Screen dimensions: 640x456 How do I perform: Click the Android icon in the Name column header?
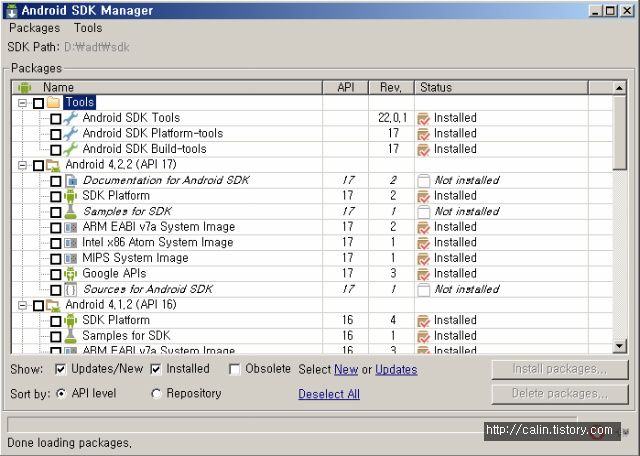click(24, 87)
